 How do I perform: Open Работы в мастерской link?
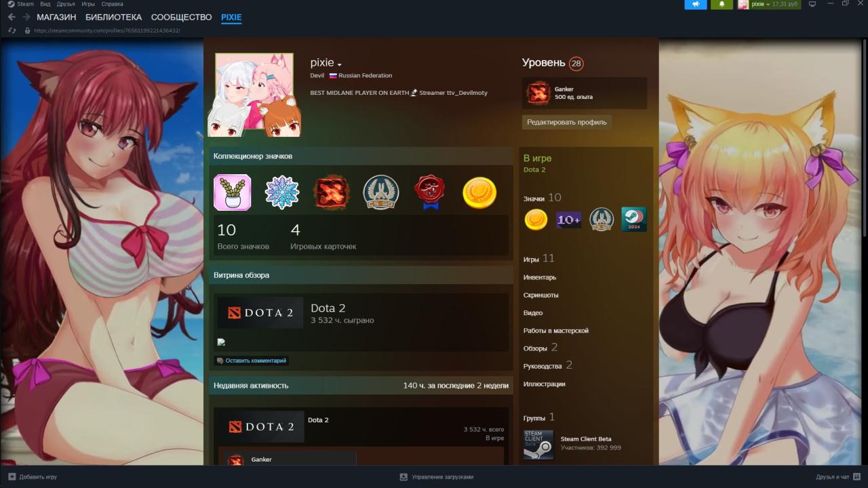coord(556,331)
